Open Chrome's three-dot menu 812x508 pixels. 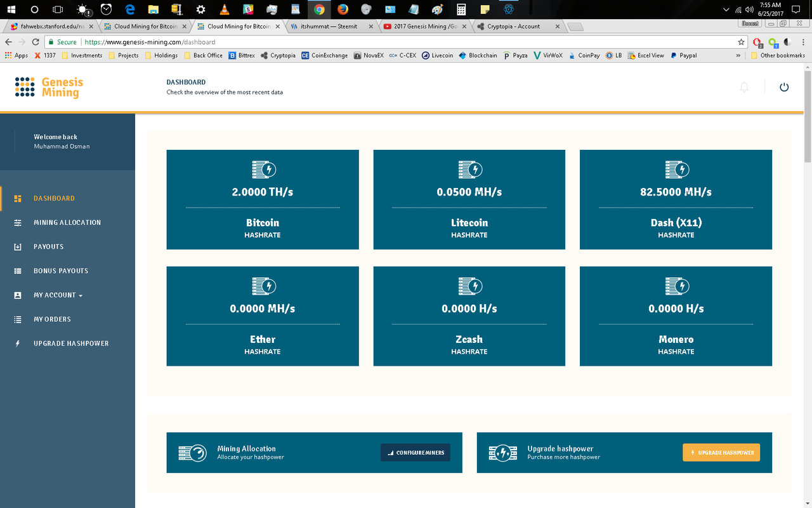804,42
